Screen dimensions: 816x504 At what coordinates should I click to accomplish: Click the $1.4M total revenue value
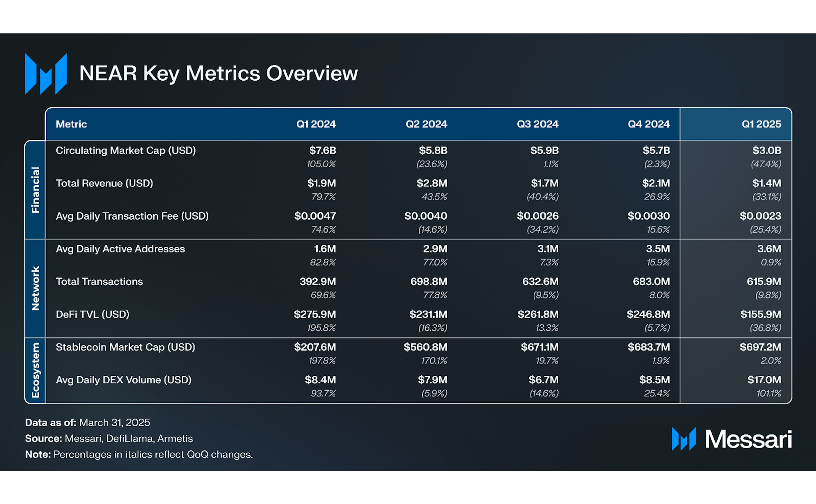(767, 183)
